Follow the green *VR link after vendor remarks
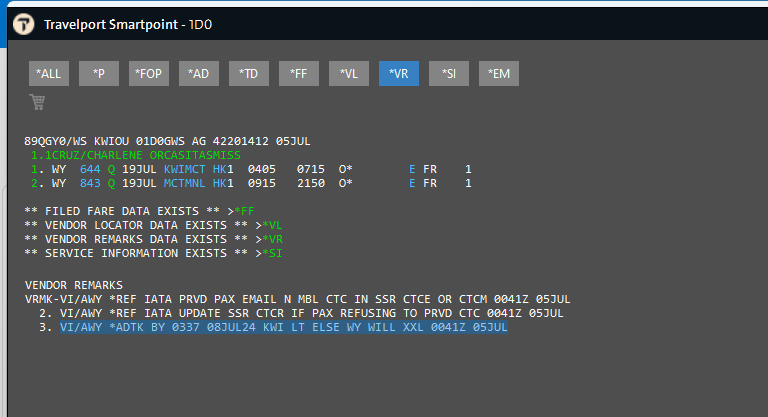Image resolution: width=768 pixels, height=417 pixels. coord(272,239)
